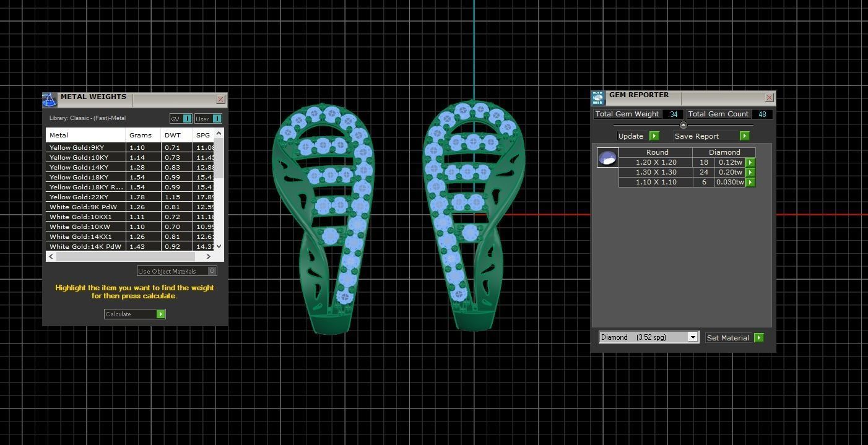Click the green arrow beside Save Report

[745, 136]
